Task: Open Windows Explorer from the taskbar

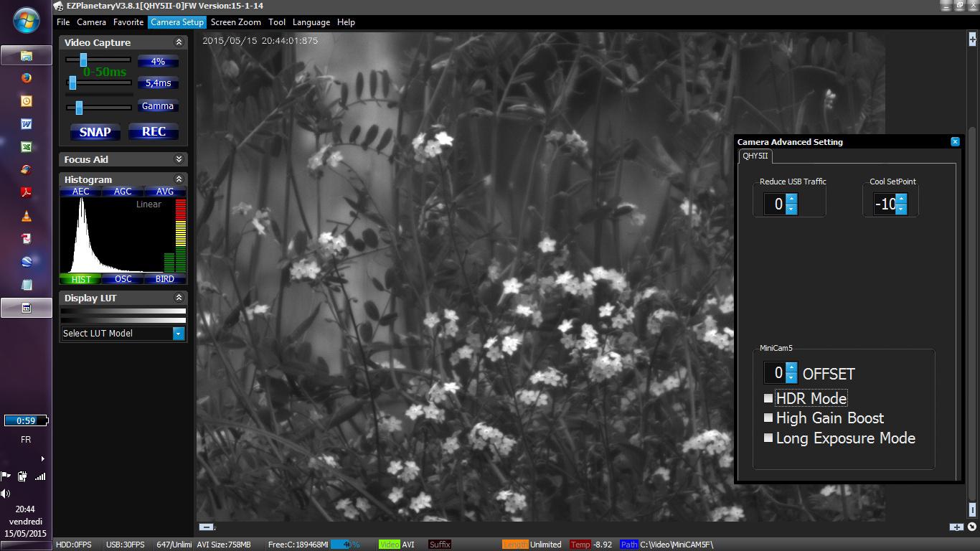Action: [26, 55]
